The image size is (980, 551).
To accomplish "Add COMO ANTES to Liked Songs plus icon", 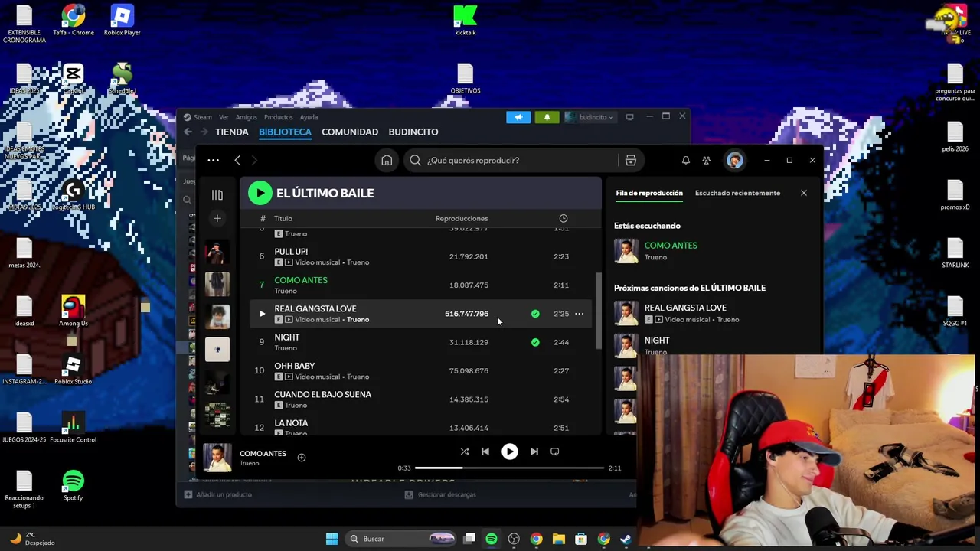I will (302, 458).
